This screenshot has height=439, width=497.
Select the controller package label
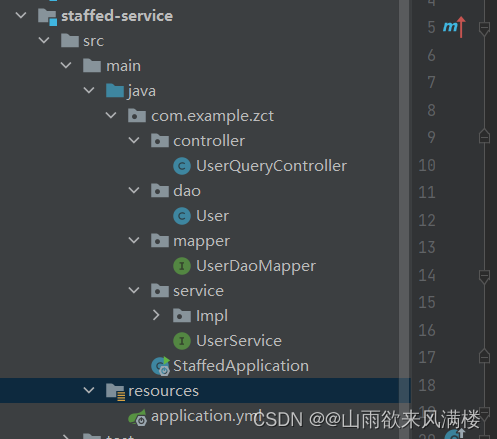click(209, 141)
